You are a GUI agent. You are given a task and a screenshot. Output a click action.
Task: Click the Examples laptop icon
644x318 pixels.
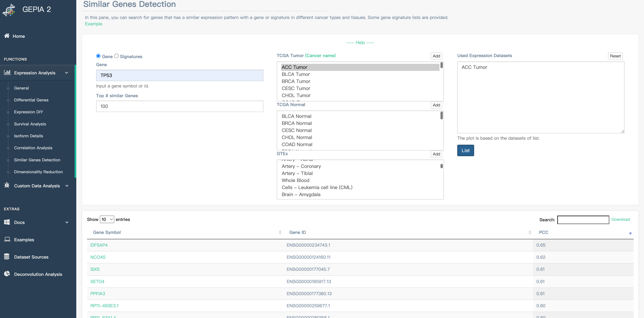(x=7, y=239)
